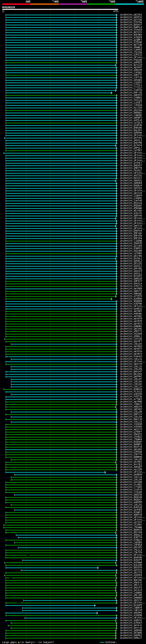Viewport: 146px width, 644px height.
Task: Click the red 20% identity legend segment
Action: pos(16,4)
